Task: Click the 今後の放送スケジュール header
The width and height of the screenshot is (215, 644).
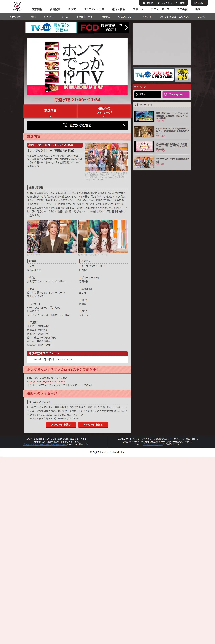Action: 77,353
